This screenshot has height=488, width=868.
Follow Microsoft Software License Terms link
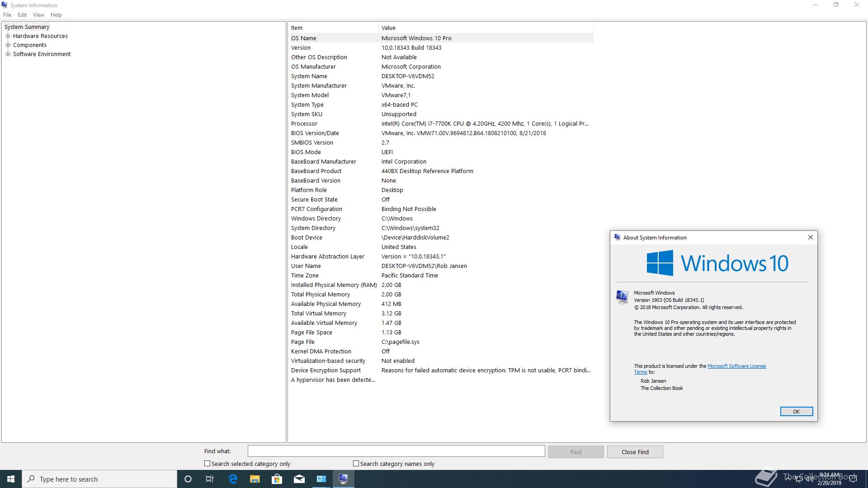[736, 366]
